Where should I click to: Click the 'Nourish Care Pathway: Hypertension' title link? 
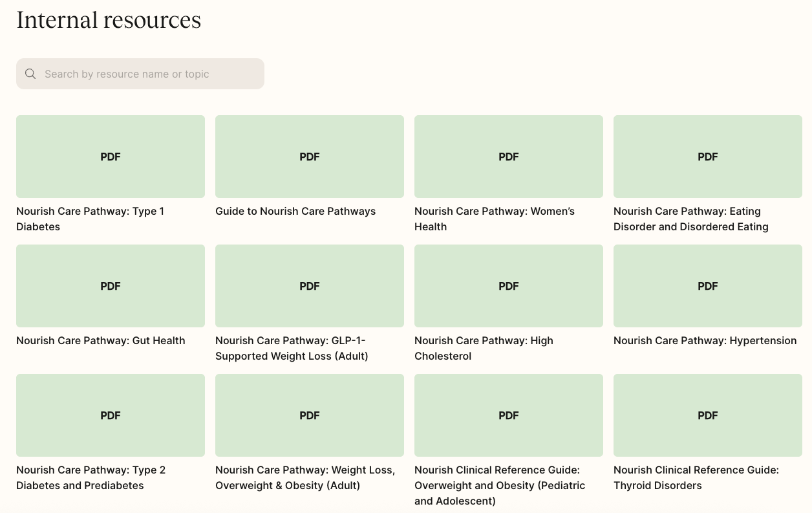pos(705,340)
